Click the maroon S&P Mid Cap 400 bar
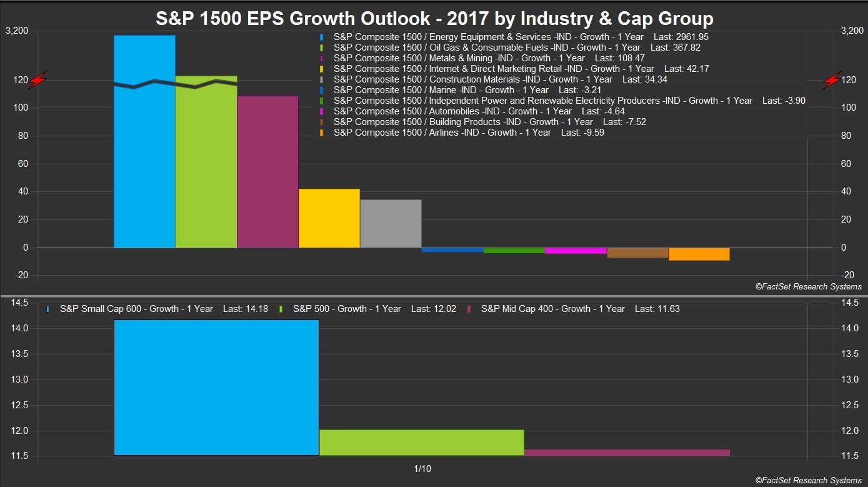 tap(627, 453)
